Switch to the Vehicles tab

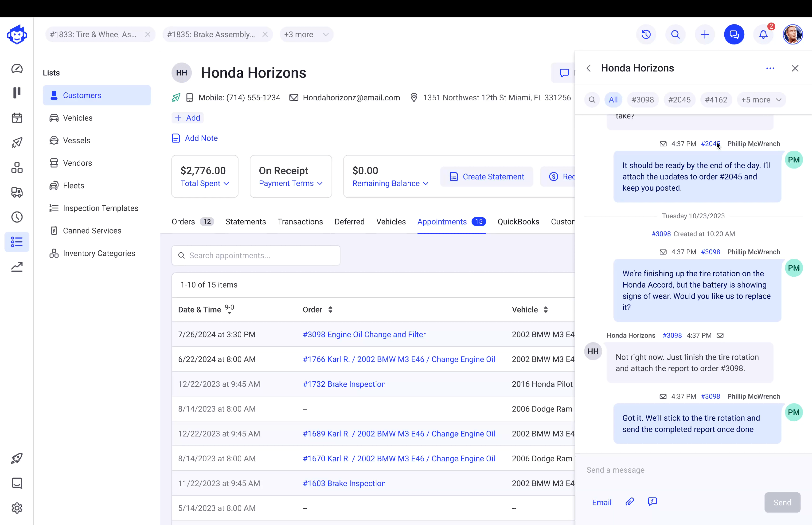[x=391, y=222]
